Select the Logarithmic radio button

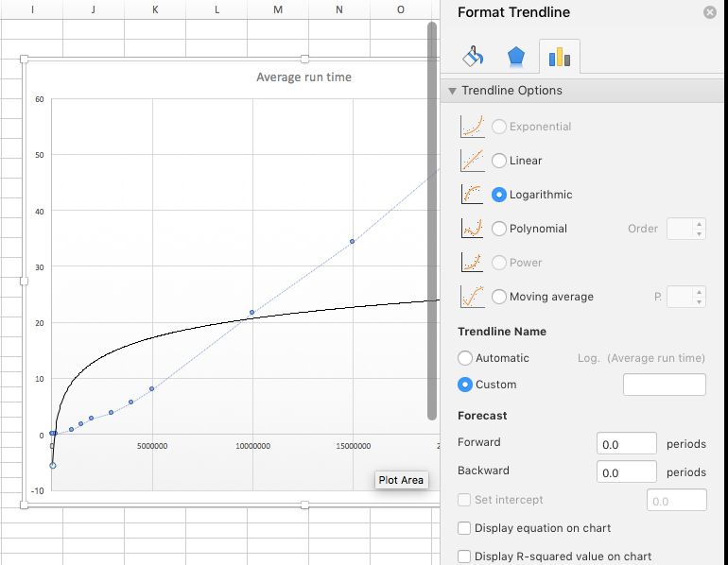click(x=499, y=195)
